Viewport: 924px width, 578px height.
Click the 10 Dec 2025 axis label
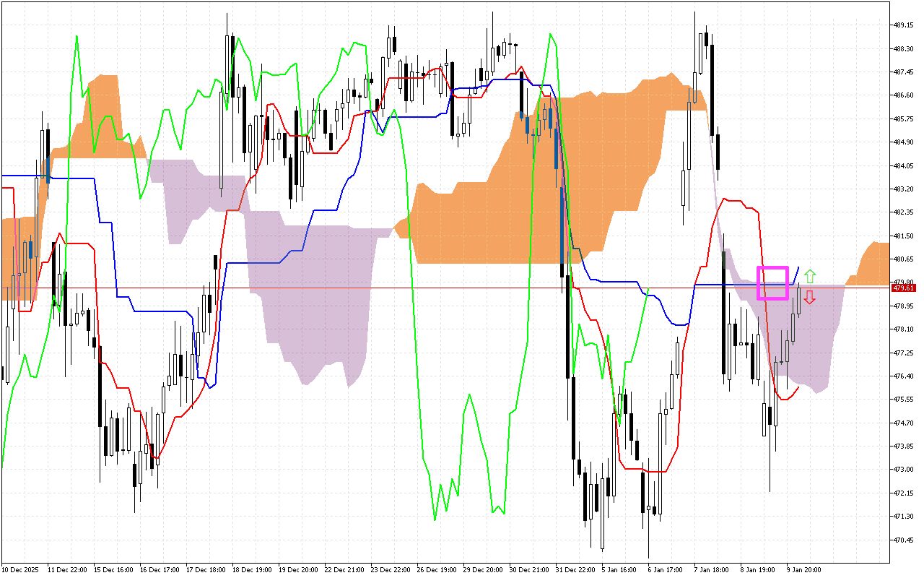coord(22,569)
